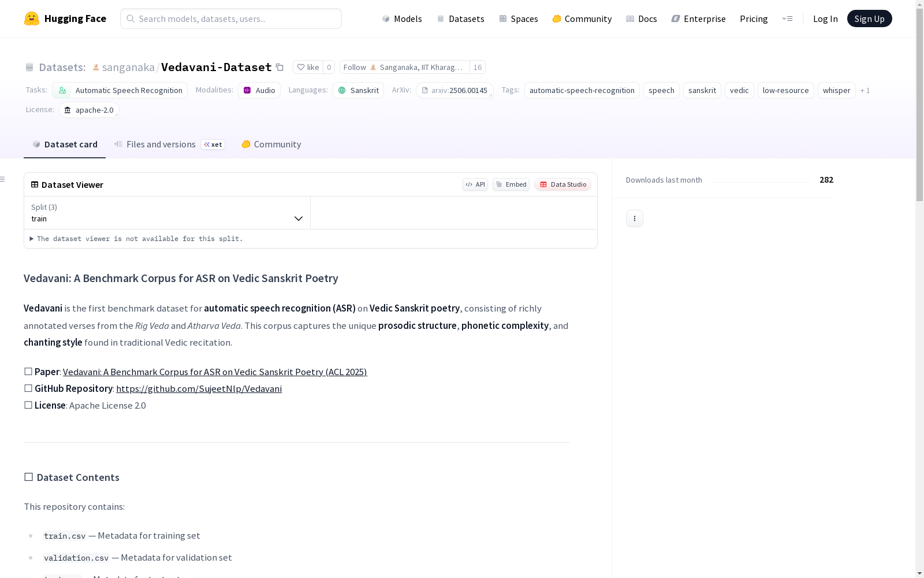Click the Datasets: breadcrumb label
Screen dimensions: 924x578
pos(62,67)
